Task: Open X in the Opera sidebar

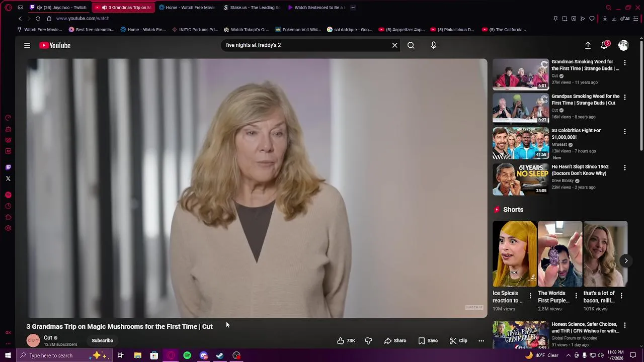Action: 8,178
